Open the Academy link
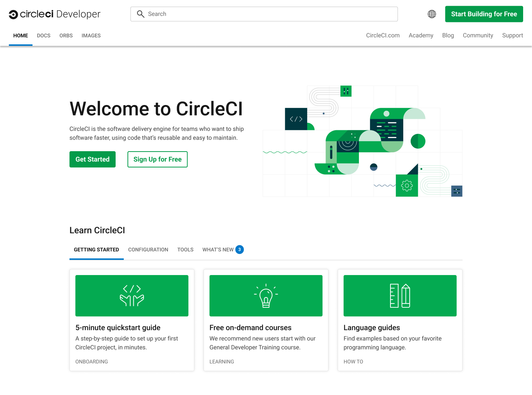 tap(421, 35)
